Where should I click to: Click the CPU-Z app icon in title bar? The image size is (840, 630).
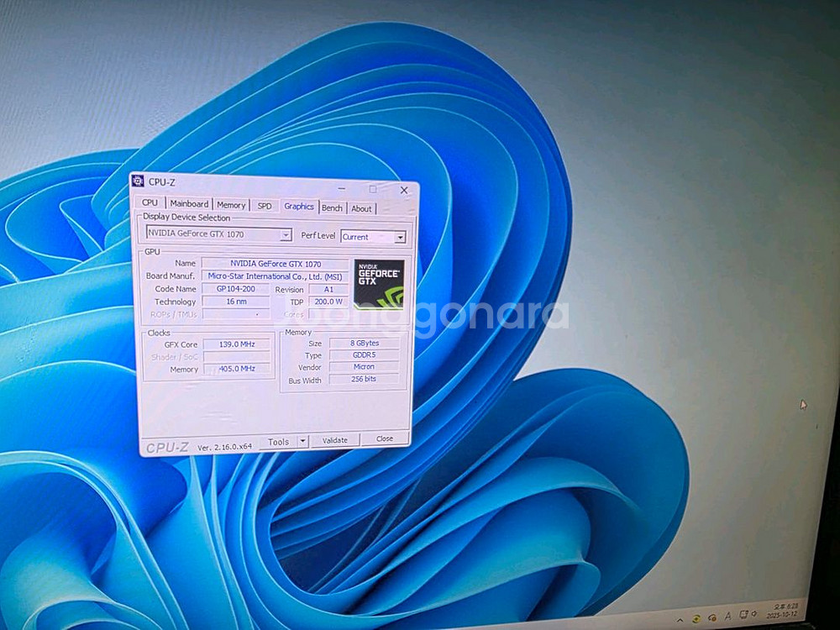tap(138, 181)
